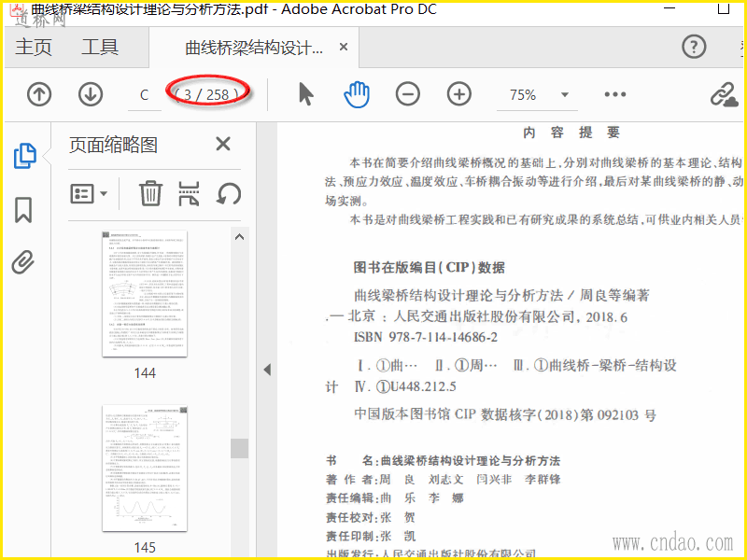Go to previous page with up arrow
Image resolution: width=747 pixels, height=560 pixels.
pos(39,94)
